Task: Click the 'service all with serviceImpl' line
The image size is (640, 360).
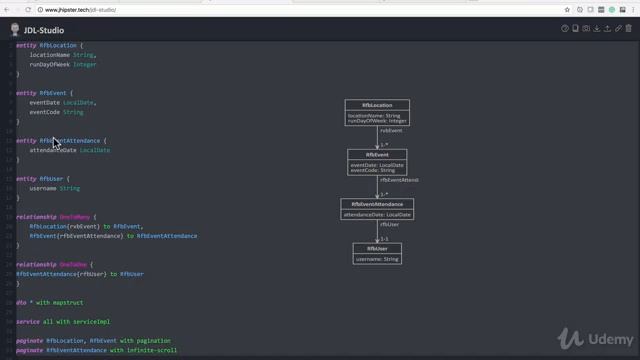Action: click(63, 322)
